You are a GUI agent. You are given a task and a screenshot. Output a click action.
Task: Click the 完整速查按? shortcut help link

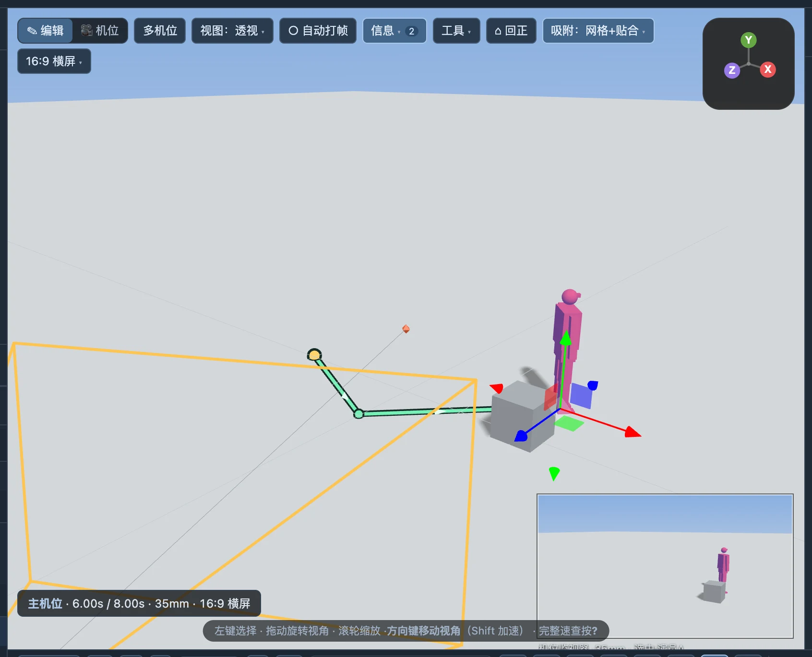tap(568, 631)
